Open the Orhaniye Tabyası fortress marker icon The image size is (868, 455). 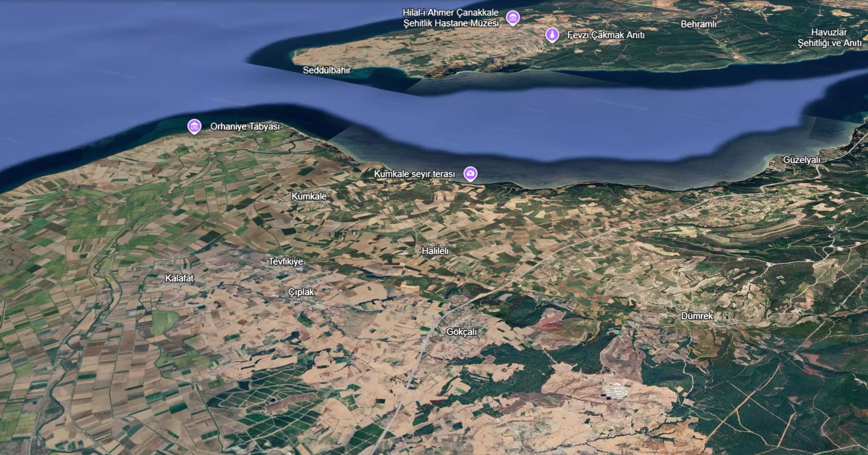click(194, 126)
